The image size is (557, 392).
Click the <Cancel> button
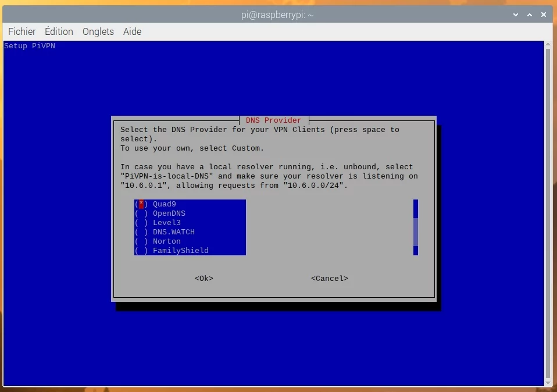(329, 278)
